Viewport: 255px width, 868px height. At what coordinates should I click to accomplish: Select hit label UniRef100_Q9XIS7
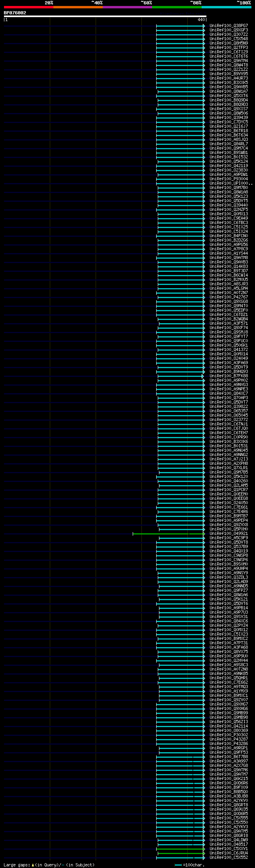[229, 109]
